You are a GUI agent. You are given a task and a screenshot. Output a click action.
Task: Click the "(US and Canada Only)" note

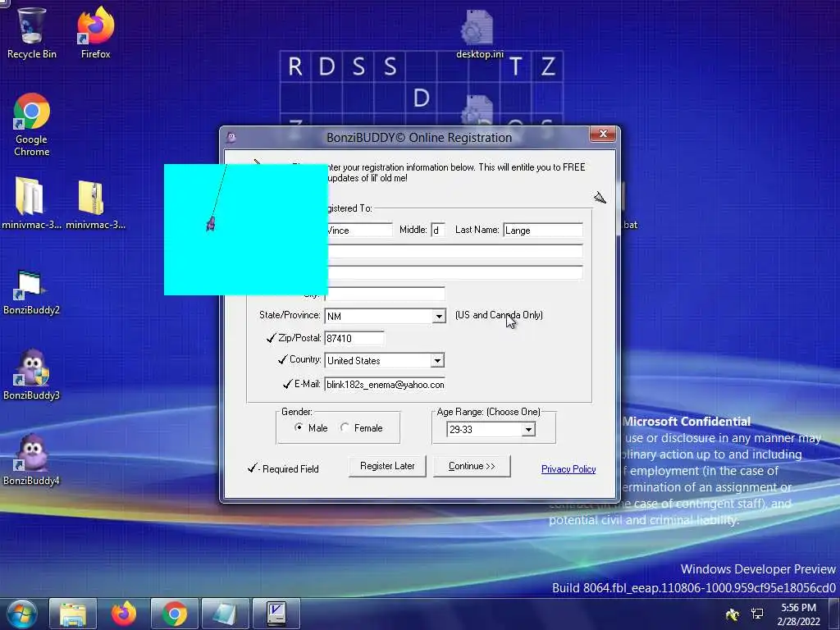click(499, 315)
